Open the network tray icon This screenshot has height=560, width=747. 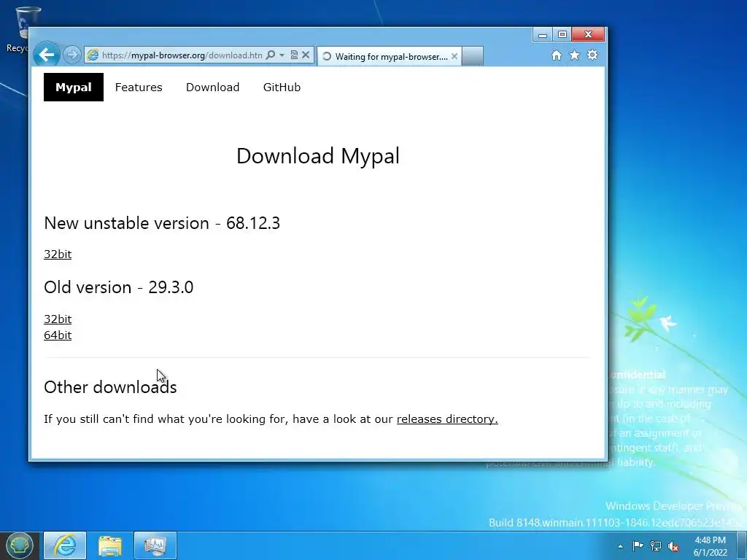(656, 545)
